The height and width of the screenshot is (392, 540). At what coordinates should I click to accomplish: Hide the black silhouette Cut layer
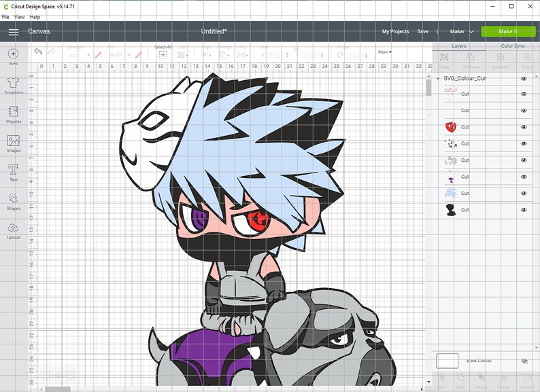[x=524, y=210]
